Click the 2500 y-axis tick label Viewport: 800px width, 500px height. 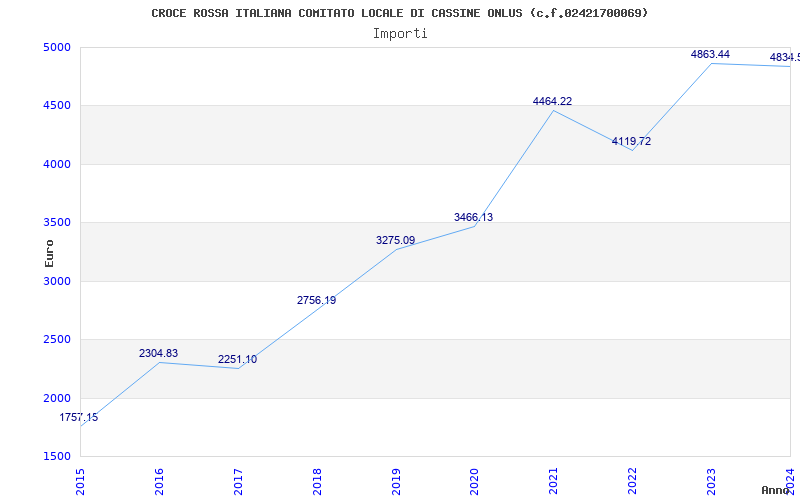tap(57, 339)
